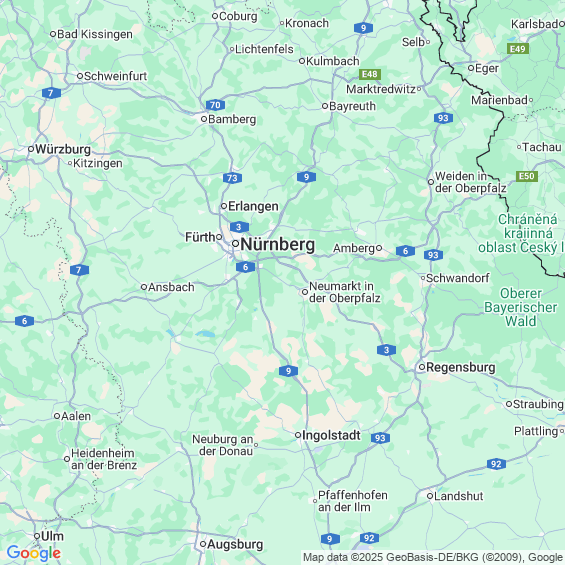Click the Nürnberg city marker
Screen dimensions: 565x565
coord(235,244)
